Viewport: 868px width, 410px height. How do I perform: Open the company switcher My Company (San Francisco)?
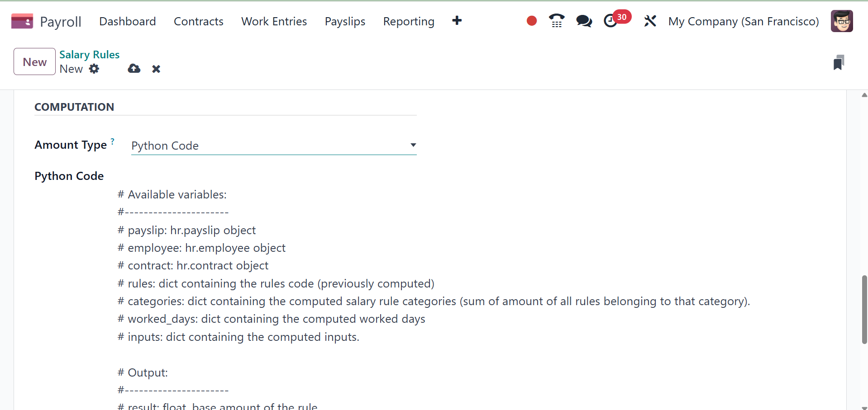click(x=744, y=21)
